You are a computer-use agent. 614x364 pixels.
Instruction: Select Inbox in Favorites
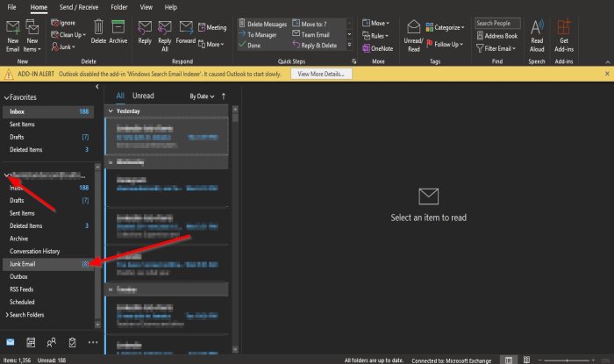pyautogui.click(x=48, y=111)
